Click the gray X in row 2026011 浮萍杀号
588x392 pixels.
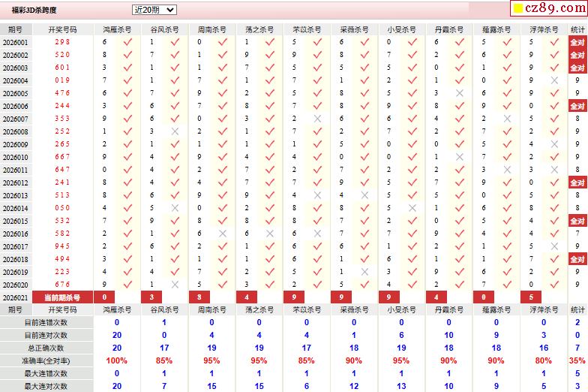coord(554,170)
